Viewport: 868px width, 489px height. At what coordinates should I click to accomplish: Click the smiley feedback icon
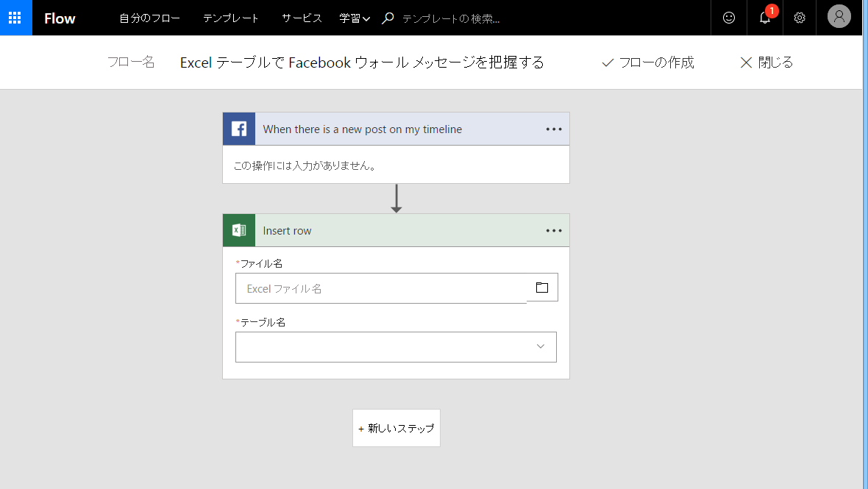click(728, 17)
